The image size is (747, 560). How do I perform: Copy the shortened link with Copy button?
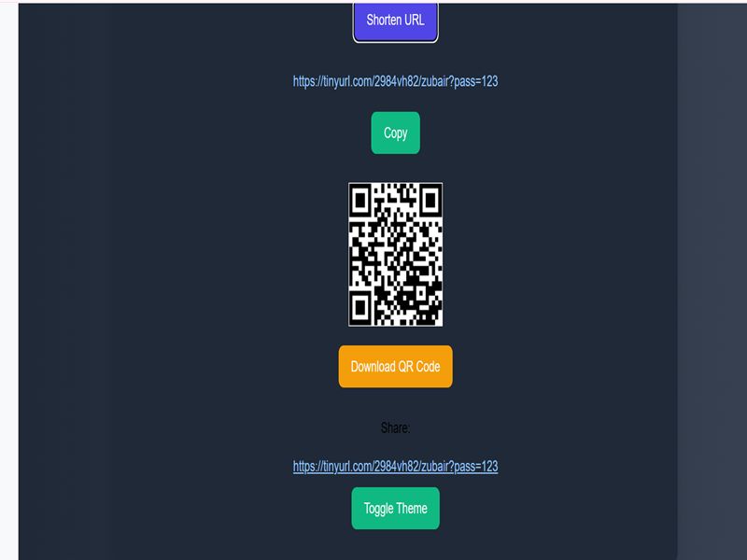click(x=395, y=133)
